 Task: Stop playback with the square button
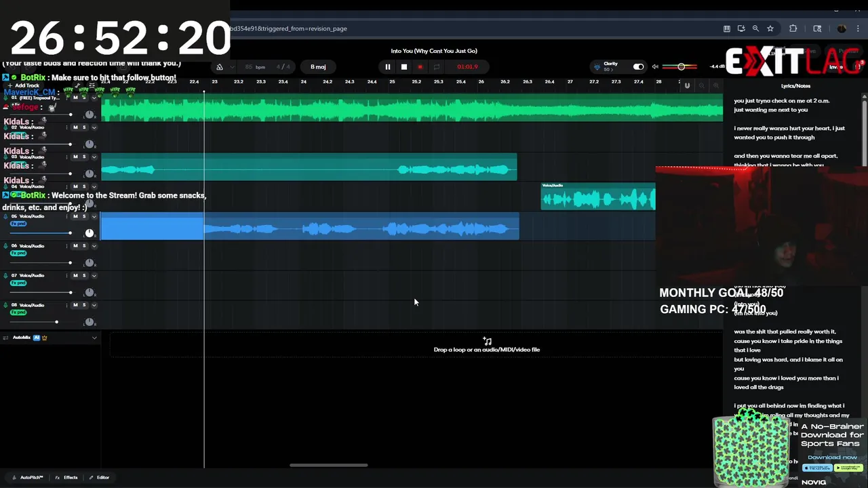point(403,66)
